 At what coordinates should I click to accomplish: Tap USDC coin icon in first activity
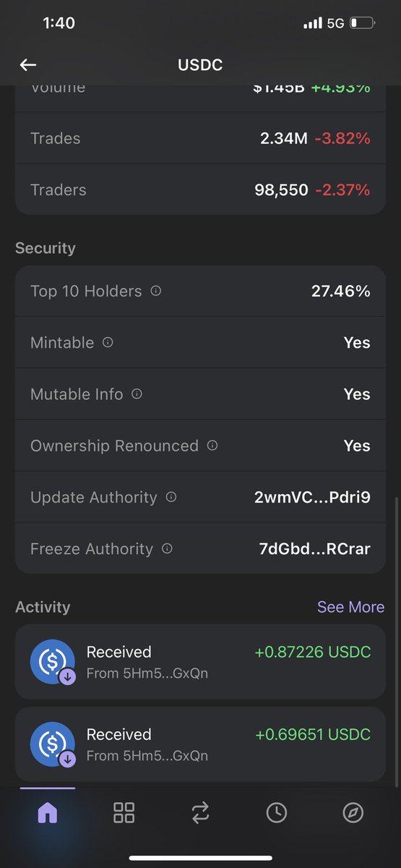coord(53,662)
